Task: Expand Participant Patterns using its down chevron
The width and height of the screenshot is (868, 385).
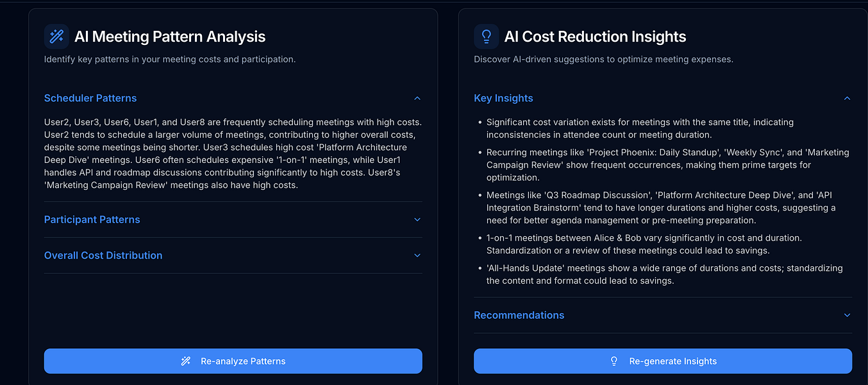Action: click(x=417, y=219)
